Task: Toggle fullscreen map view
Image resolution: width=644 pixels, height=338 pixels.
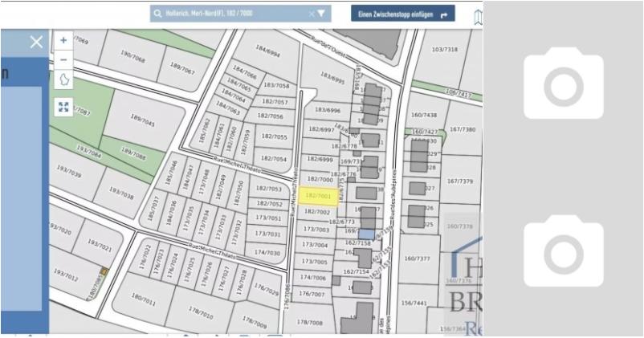Action: pos(63,107)
